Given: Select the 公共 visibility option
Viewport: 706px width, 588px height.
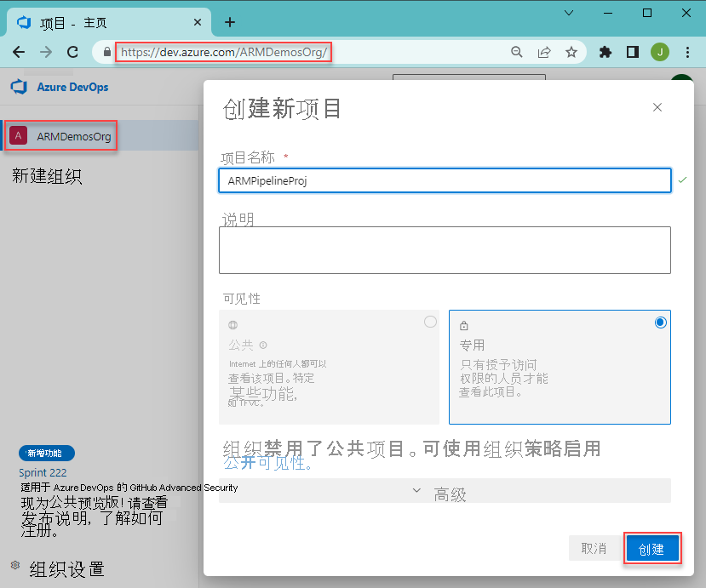Looking at the screenshot, I should coord(430,322).
